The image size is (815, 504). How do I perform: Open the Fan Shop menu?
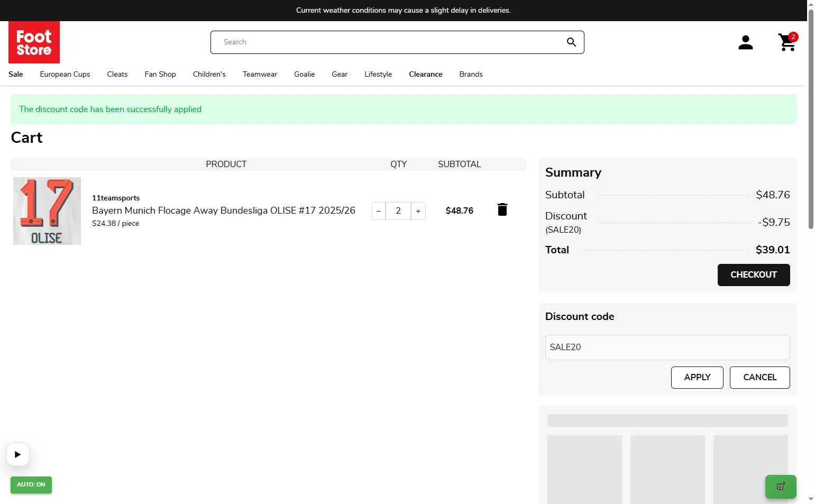coord(160,74)
